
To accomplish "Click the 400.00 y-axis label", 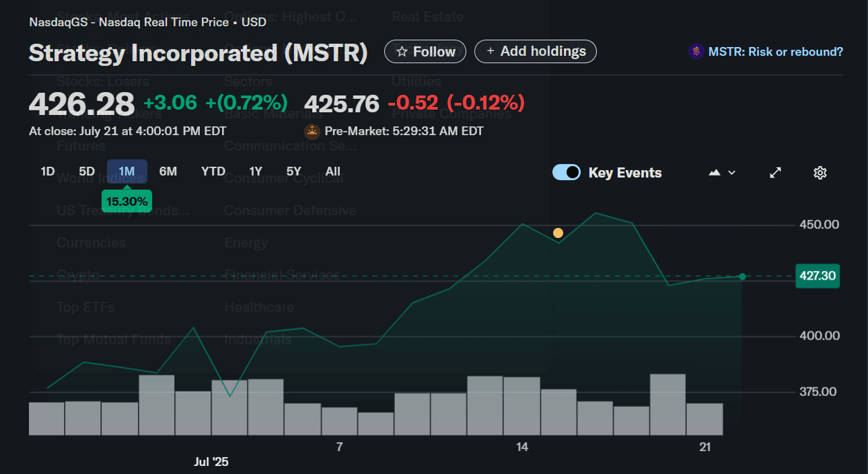I will point(819,335).
